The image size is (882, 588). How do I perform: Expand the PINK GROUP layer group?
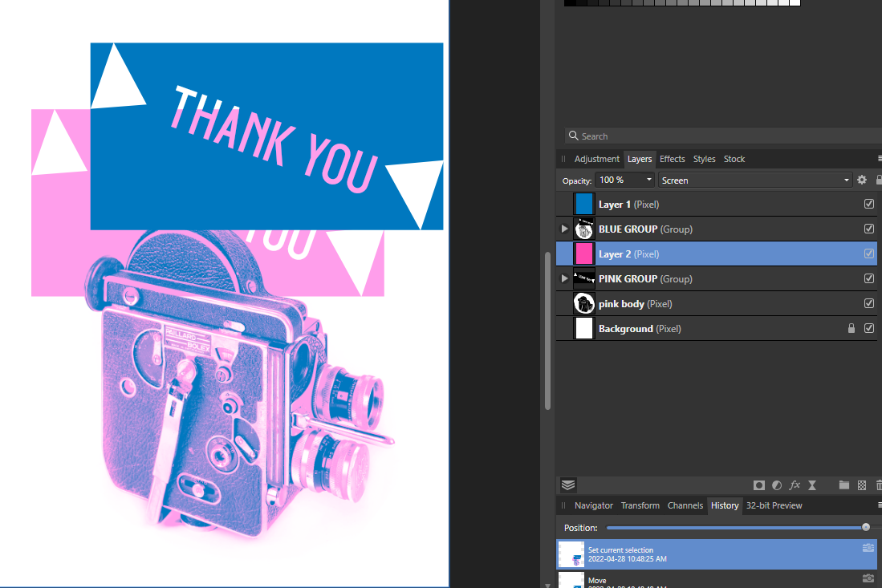[x=564, y=278]
